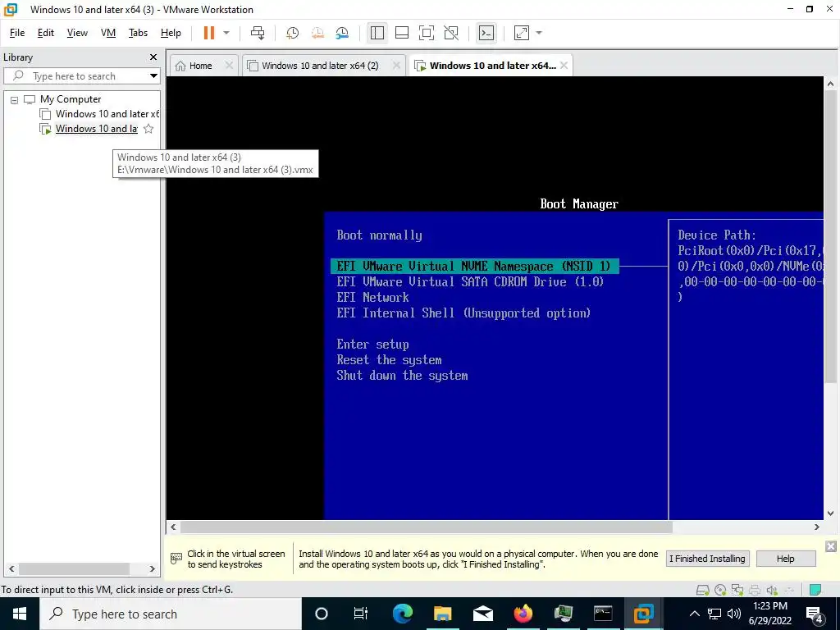Click the CD/DVD status icon

click(720, 590)
